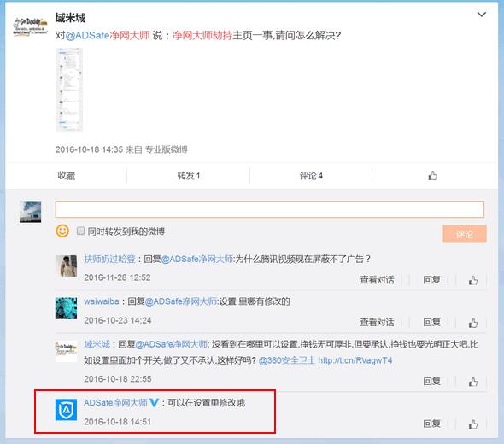Like waiwaiba's comment
Viewport: 504px width, 444px height.
473,323
